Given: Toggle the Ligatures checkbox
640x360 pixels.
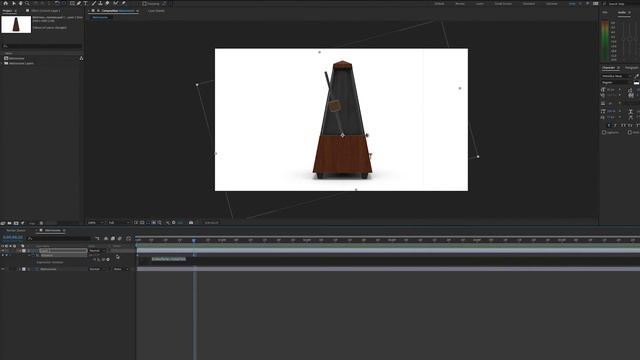Looking at the screenshot, I should coord(604,132).
